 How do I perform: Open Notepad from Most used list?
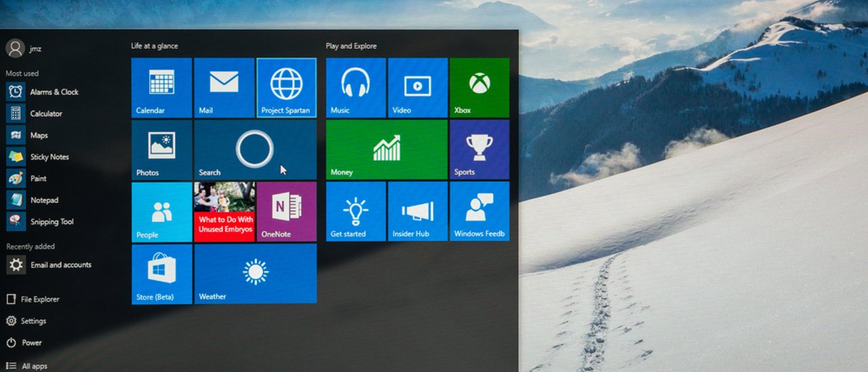33,200
